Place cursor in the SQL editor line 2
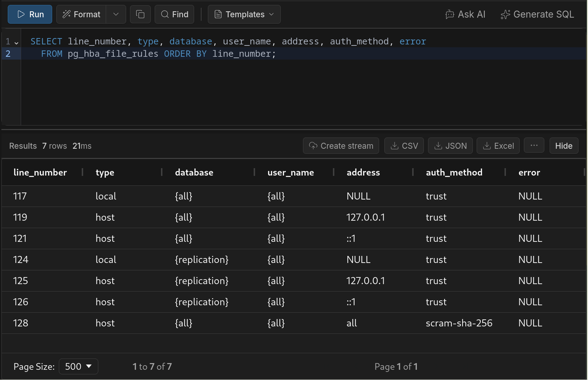This screenshot has height=380, width=588. tap(303, 54)
